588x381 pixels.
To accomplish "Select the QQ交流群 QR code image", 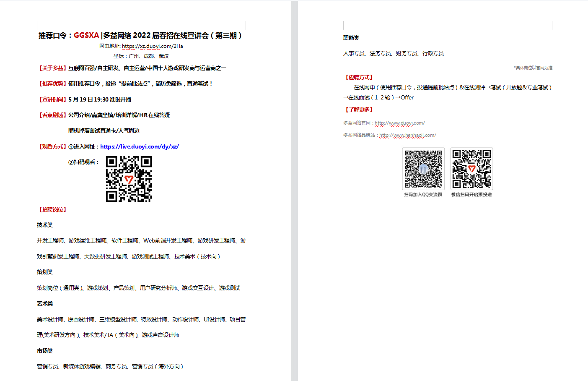I will (x=423, y=169).
